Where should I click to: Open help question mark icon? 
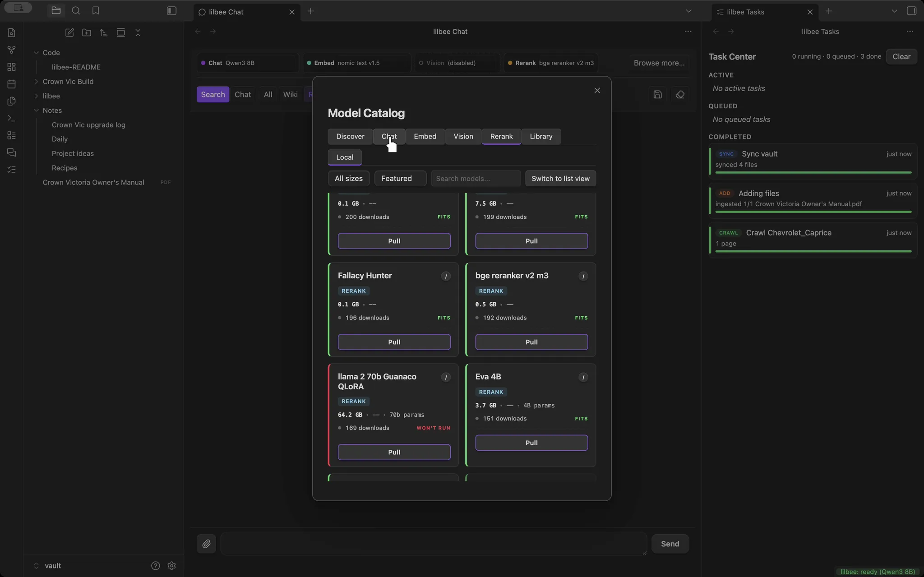155,565
